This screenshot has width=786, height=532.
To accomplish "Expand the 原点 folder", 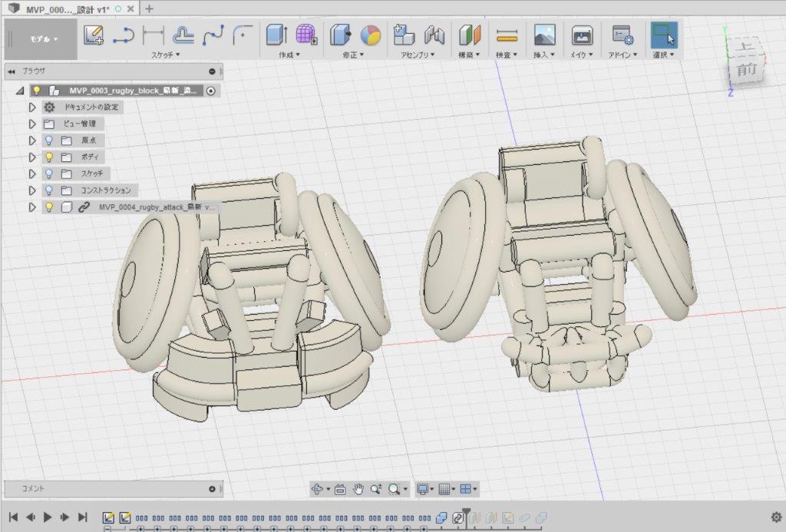I will click(32, 140).
